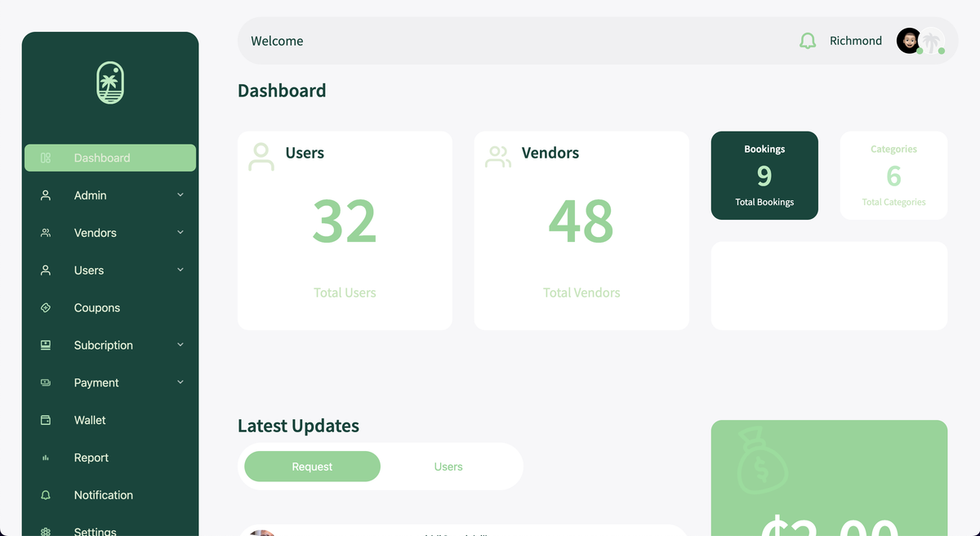Click the 48 Total Vendors count
Viewport: 980px width, 536px height.
(581, 221)
